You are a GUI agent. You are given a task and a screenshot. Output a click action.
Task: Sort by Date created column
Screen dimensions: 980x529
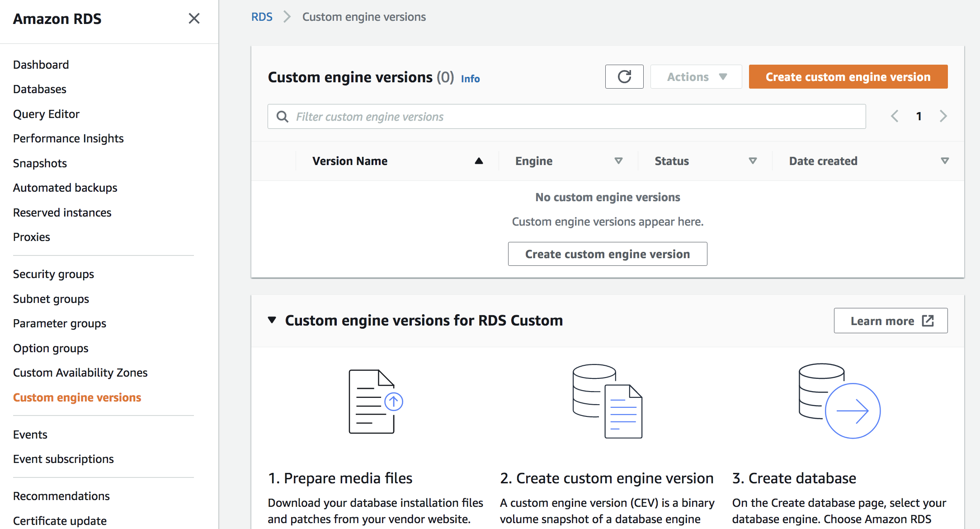[x=944, y=161]
